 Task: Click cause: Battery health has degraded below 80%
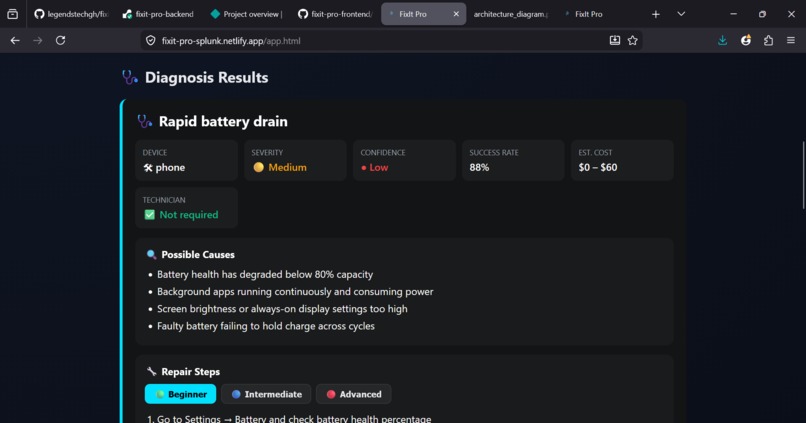(265, 274)
